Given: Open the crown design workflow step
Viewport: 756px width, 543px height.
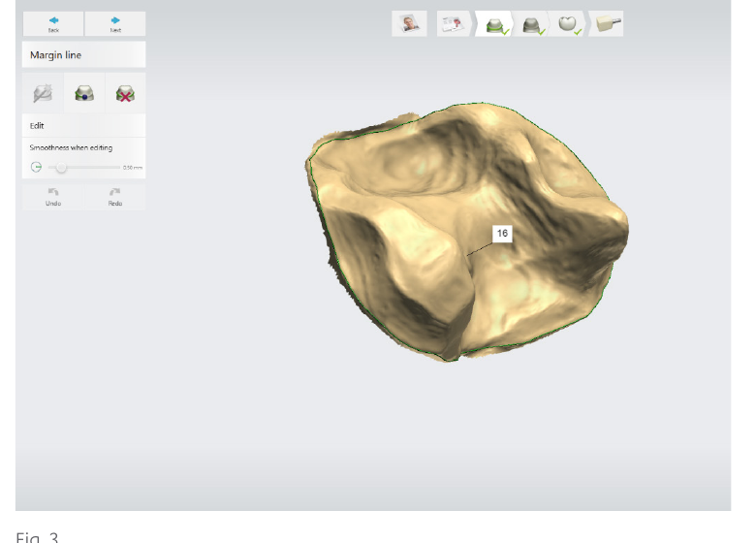Looking at the screenshot, I should click(568, 24).
